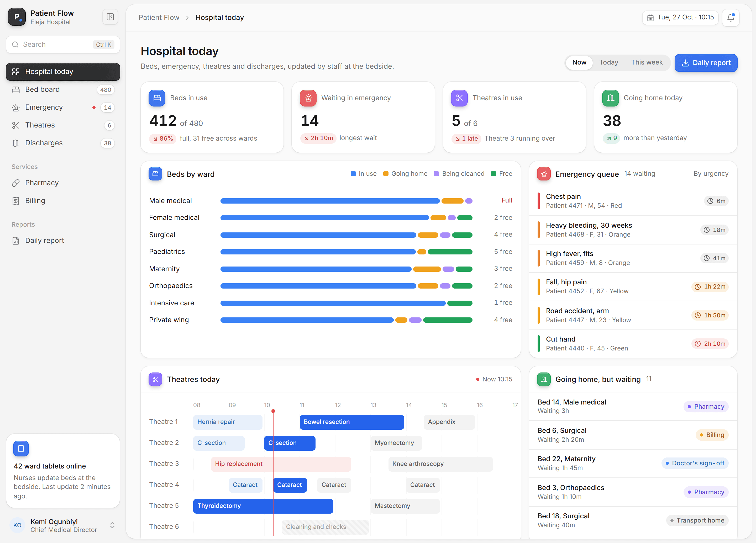
Task: Click the search input field
Action: [63, 45]
